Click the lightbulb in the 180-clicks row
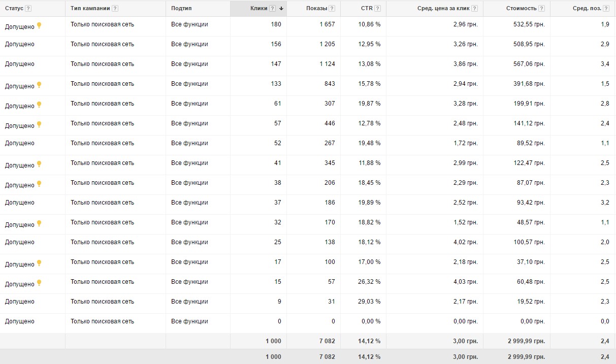The image size is (616, 364). tap(39, 25)
